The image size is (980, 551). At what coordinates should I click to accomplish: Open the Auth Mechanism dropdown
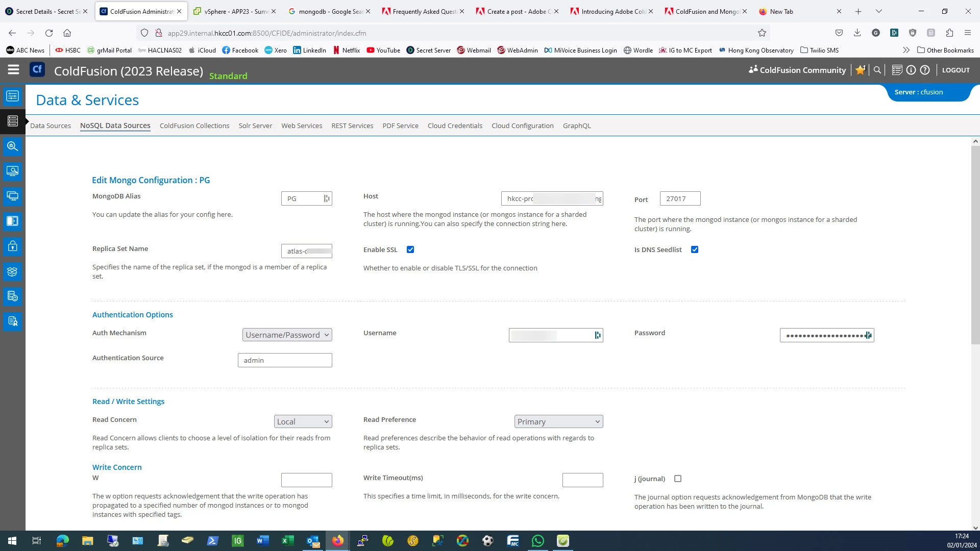287,335
